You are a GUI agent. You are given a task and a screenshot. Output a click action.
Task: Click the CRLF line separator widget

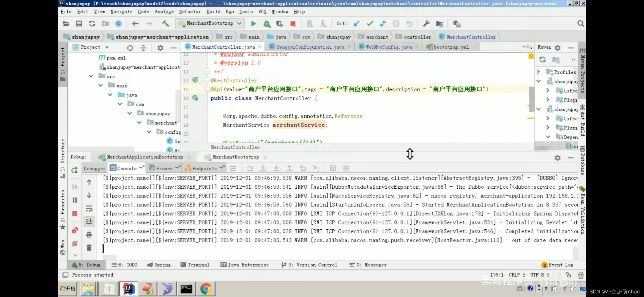tap(517, 275)
